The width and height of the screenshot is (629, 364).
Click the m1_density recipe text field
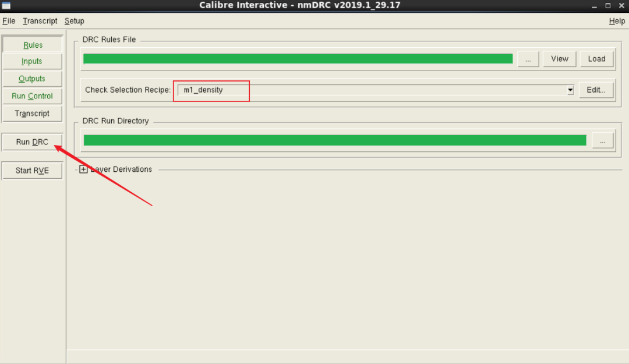pos(211,90)
